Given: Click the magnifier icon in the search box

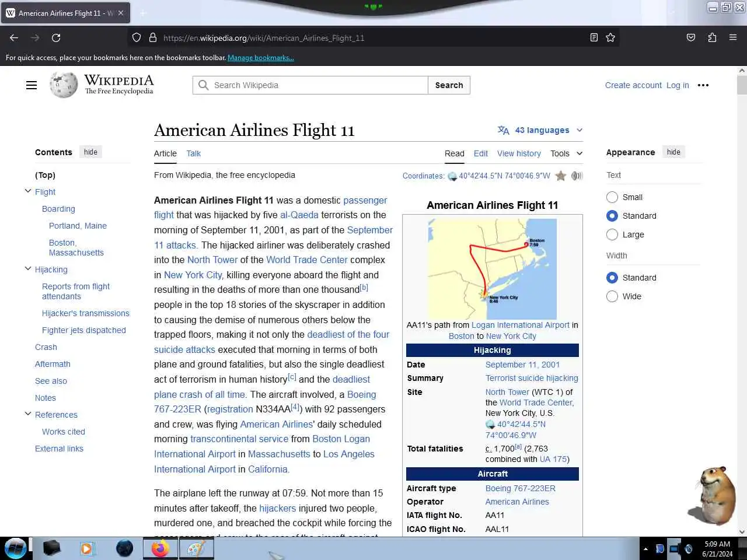Looking at the screenshot, I should [204, 85].
